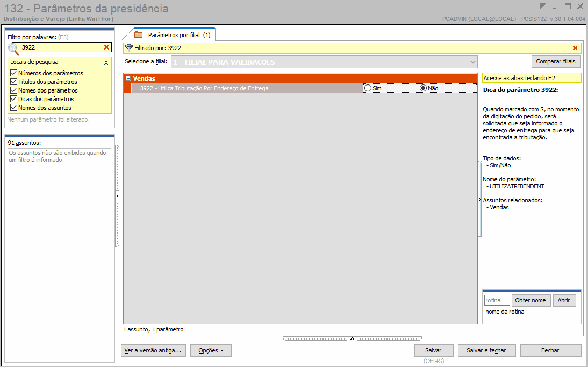Click the Salvar button
Screen dimensions: 588x367
tap(434, 350)
